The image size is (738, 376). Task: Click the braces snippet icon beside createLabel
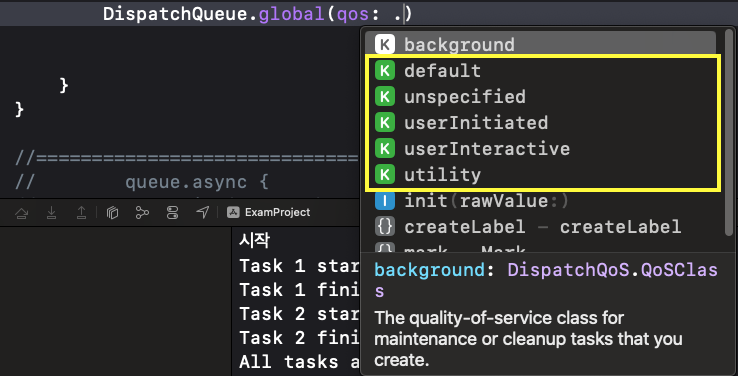[385, 227]
